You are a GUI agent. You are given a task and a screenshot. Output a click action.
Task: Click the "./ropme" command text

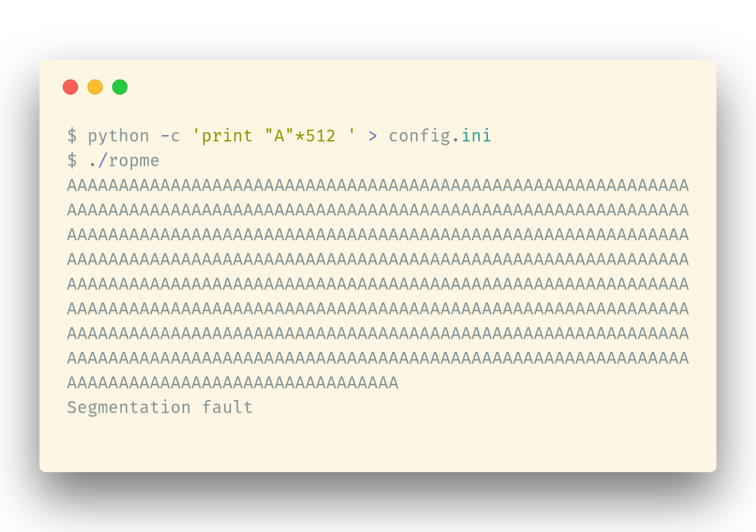124,160
